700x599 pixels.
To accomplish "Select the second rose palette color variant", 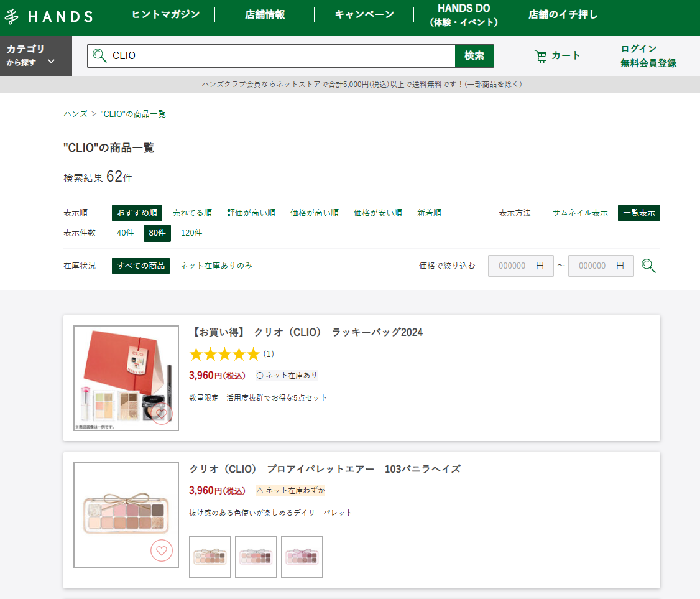I will [256, 557].
